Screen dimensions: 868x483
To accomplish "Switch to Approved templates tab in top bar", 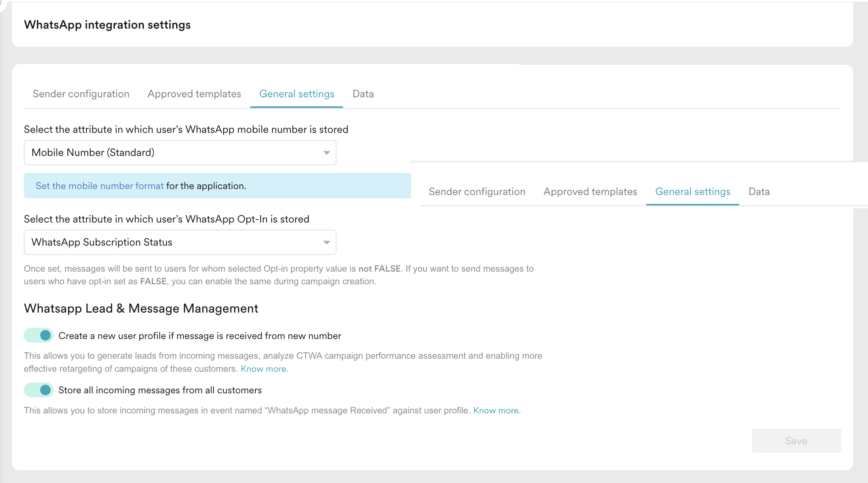I will pyautogui.click(x=194, y=94).
